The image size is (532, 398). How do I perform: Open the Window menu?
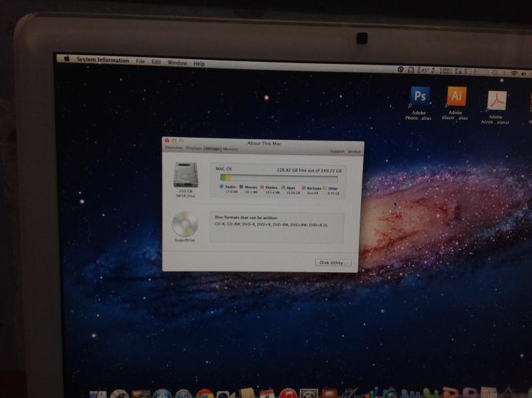(x=177, y=63)
